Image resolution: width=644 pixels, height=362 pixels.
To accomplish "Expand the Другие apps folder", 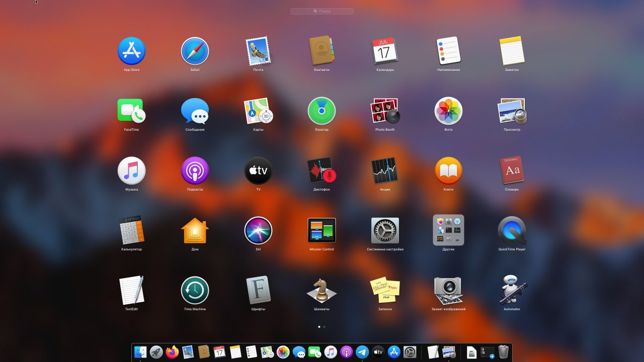I will 448,230.
